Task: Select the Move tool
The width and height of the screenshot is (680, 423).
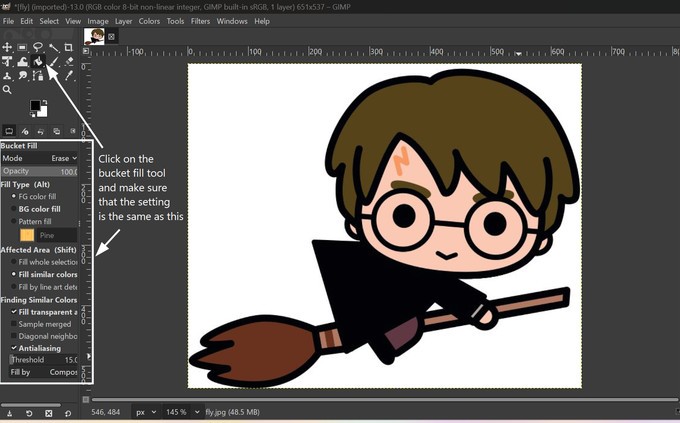Action: [x=7, y=47]
